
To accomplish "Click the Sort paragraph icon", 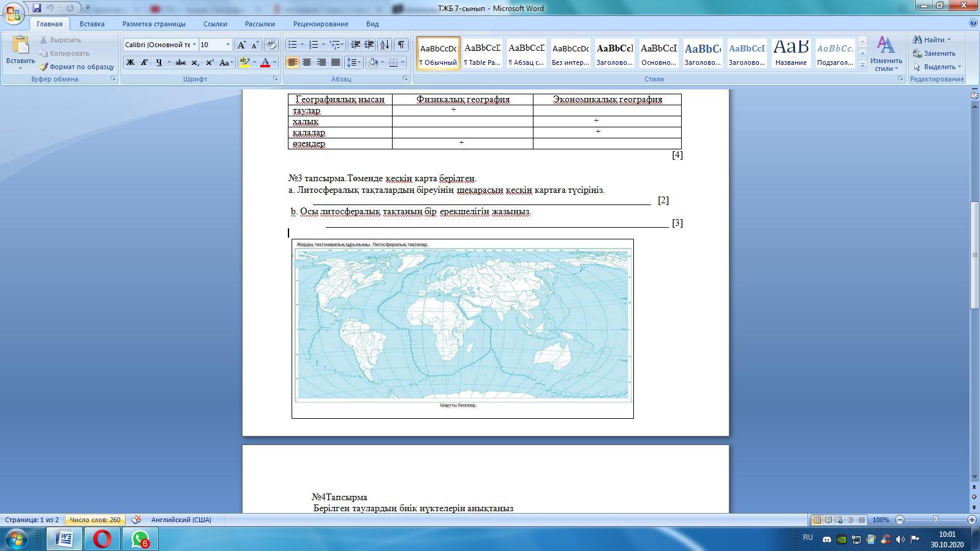I will tap(385, 45).
